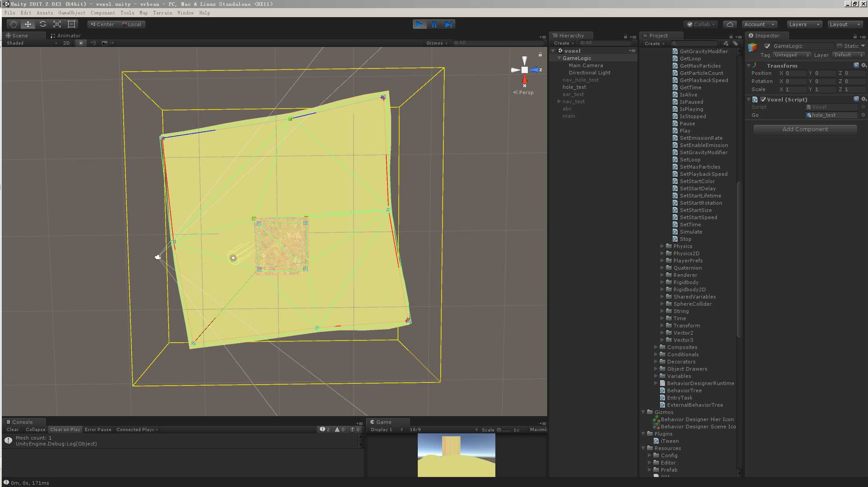Image resolution: width=868 pixels, height=487 pixels.
Task: Open the Layout dropdown
Action: 845,24
